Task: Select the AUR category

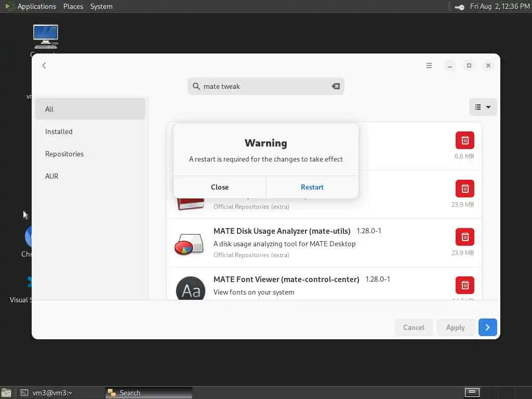Action: pos(90,176)
